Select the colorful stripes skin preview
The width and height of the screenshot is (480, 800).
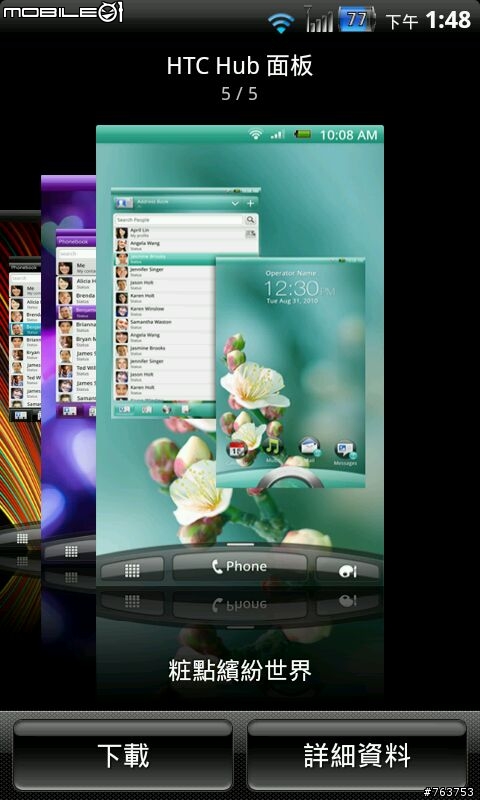coord(20,378)
